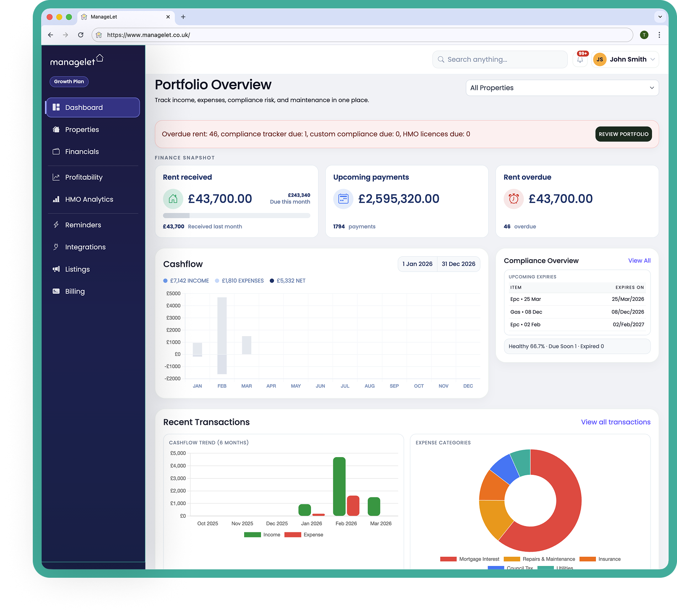
Task: Click the Profitability chart icon
Action: tap(56, 177)
